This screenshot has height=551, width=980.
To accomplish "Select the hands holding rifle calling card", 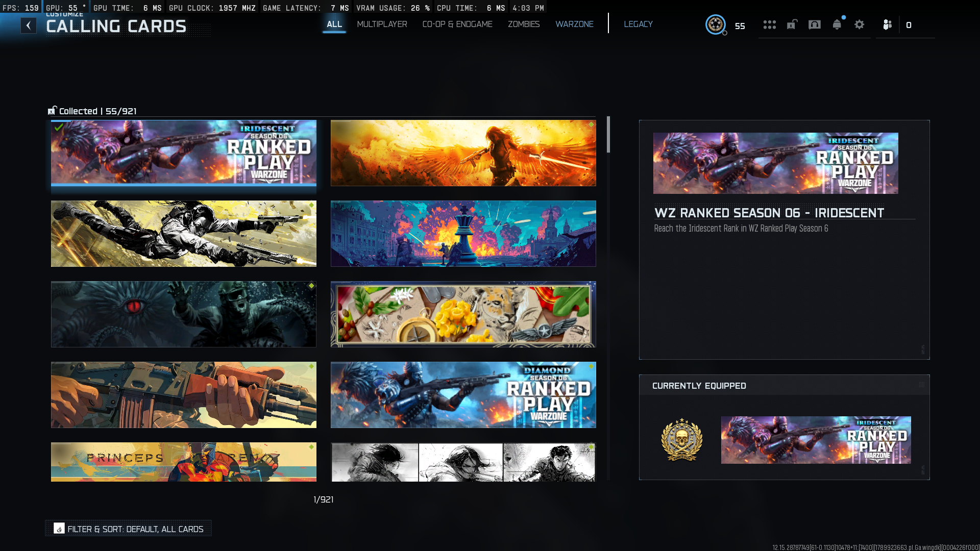I will click(184, 395).
